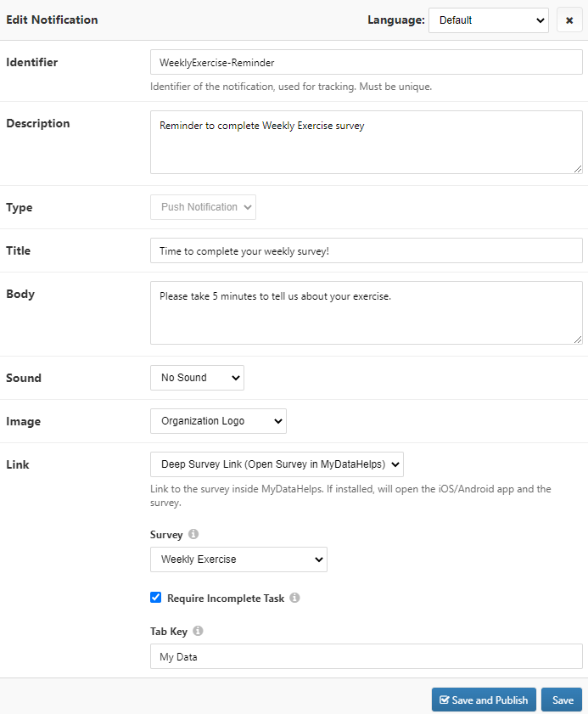
Task: Close the Edit Notification panel
Action: click(x=569, y=20)
